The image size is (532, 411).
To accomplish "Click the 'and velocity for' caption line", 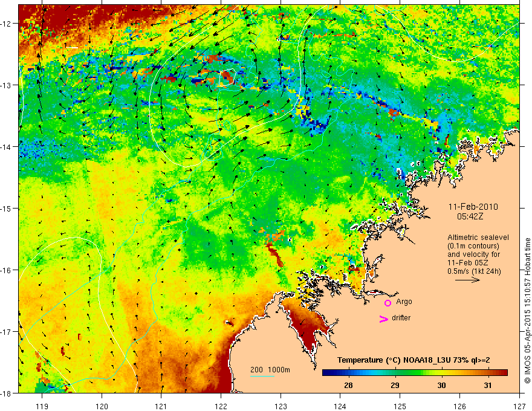I will pos(473,254).
